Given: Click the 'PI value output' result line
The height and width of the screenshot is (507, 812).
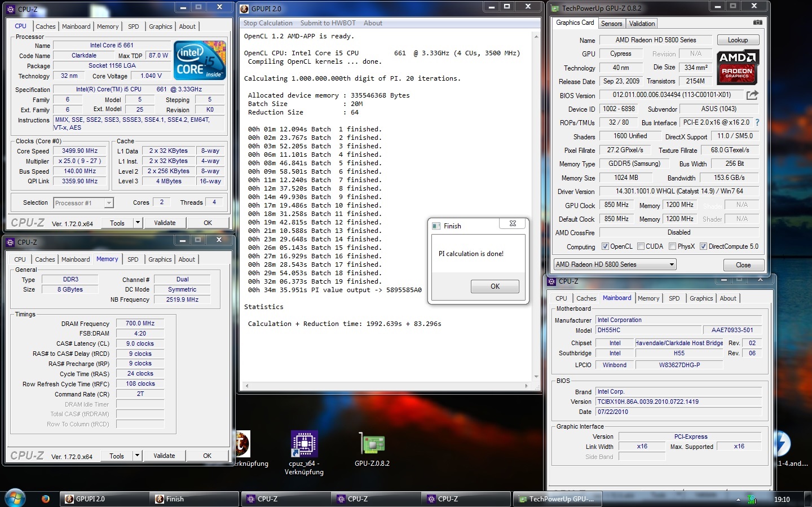Looking at the screenshot, I should (335, 290).
